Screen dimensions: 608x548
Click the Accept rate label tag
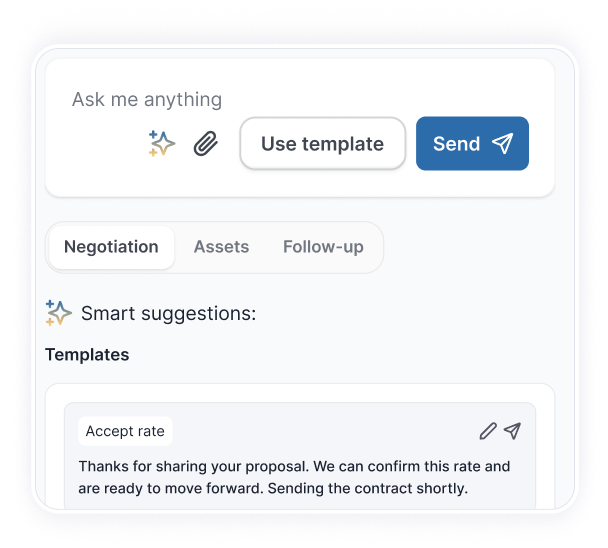125,432
